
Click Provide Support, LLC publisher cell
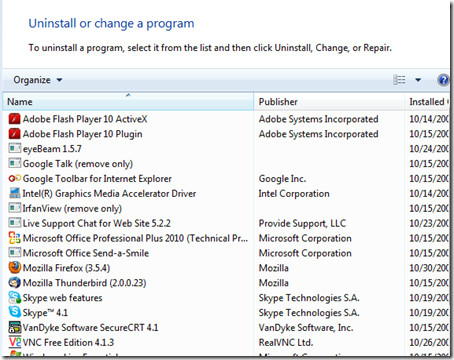(302, 223)
